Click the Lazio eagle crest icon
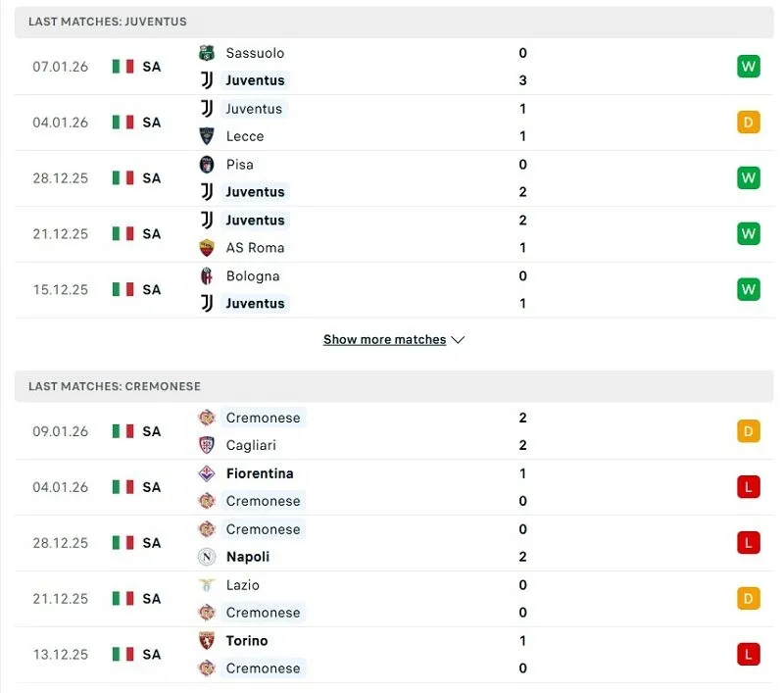This screenshot has height=693, width=784. (x=206, y=585)
